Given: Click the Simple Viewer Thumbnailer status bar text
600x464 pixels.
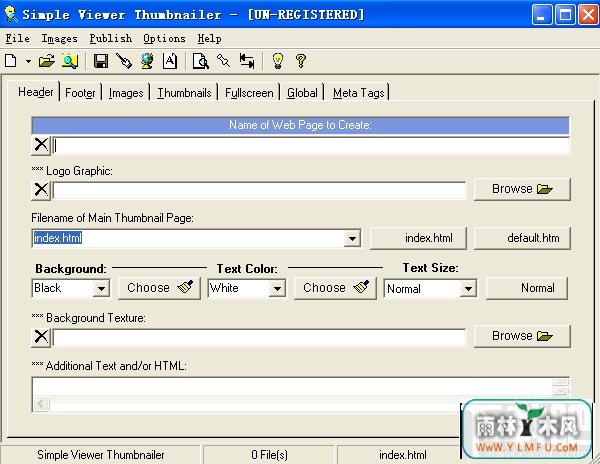Looking at the screenshot, I should (x=101, y=455).
